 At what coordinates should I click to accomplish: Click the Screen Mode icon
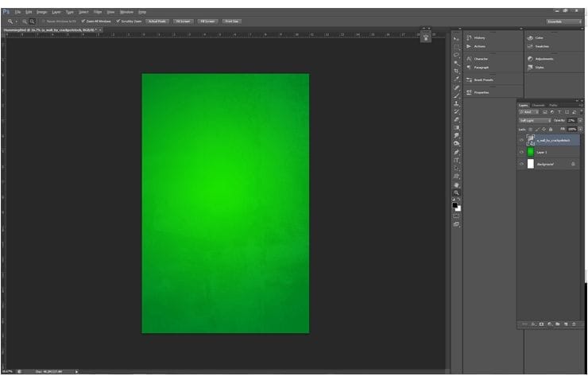pyautogui.click(x=456, y=224)
